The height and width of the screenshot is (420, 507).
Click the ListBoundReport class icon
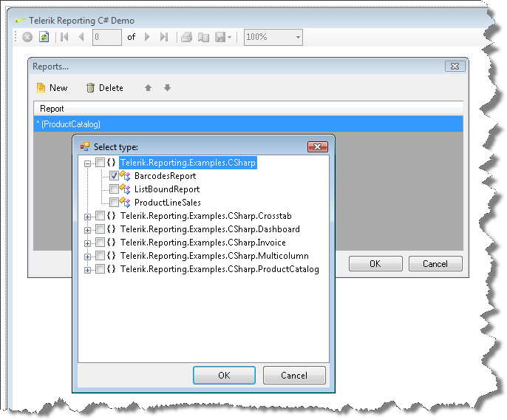[x=125, y=189]
